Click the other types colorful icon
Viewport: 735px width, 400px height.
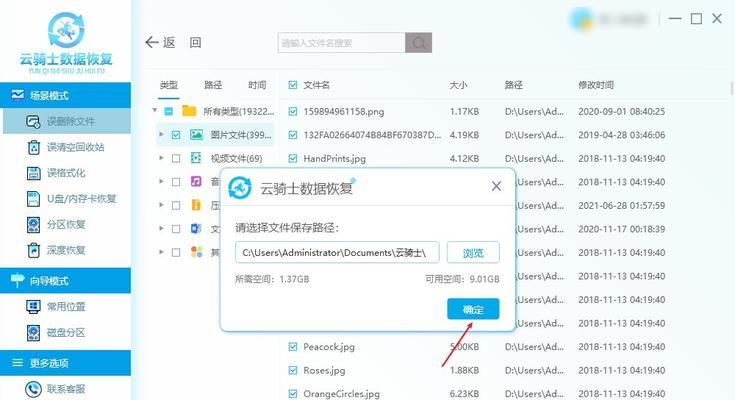coord(196,252)
